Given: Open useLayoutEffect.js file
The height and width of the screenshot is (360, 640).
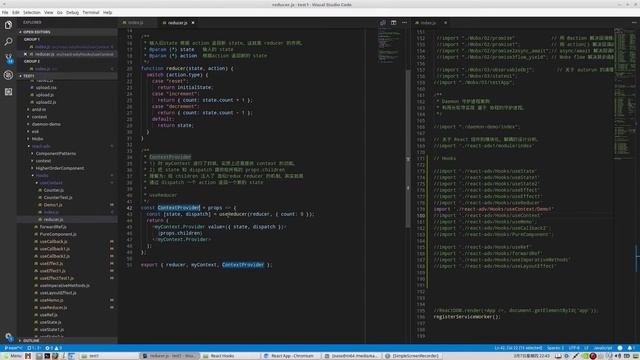Looking at the screenshot, I should pyautogui.click(x=58, y=293).
